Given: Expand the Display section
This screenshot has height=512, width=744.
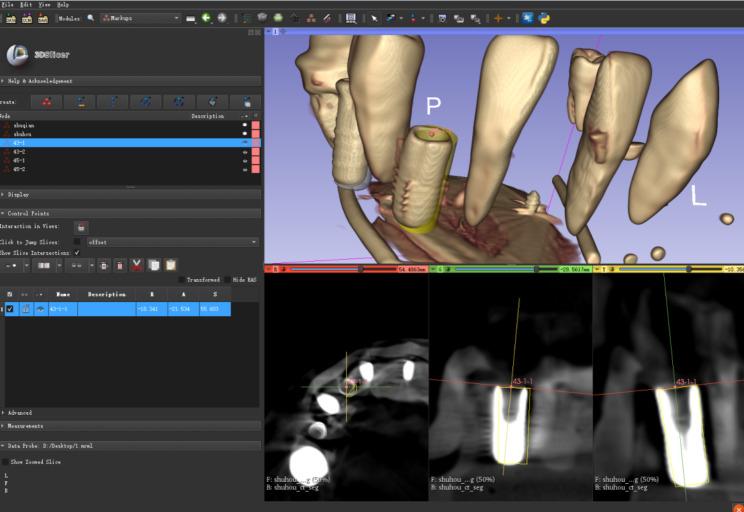Looking at the screenshot, I should [x=130, y=195].
